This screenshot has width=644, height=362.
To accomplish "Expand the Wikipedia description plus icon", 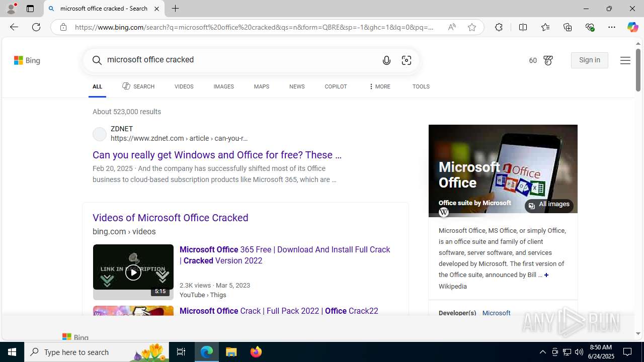I will 546,275.
